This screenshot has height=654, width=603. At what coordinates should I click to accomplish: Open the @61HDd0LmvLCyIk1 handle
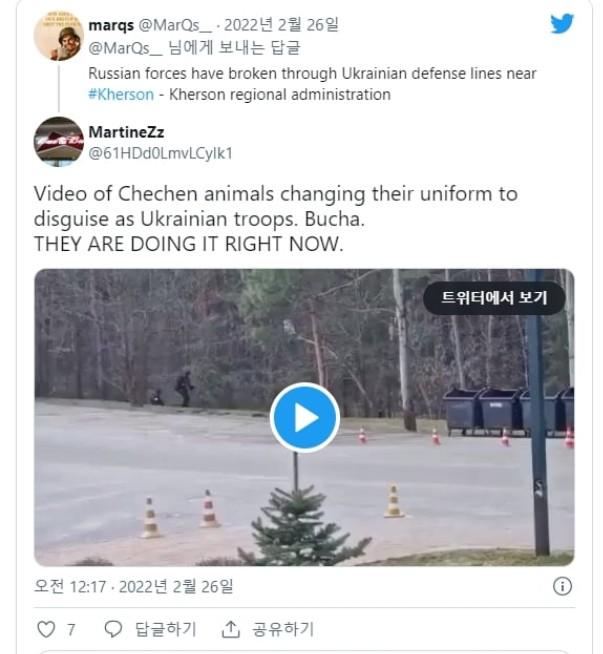tap(160, 153)
